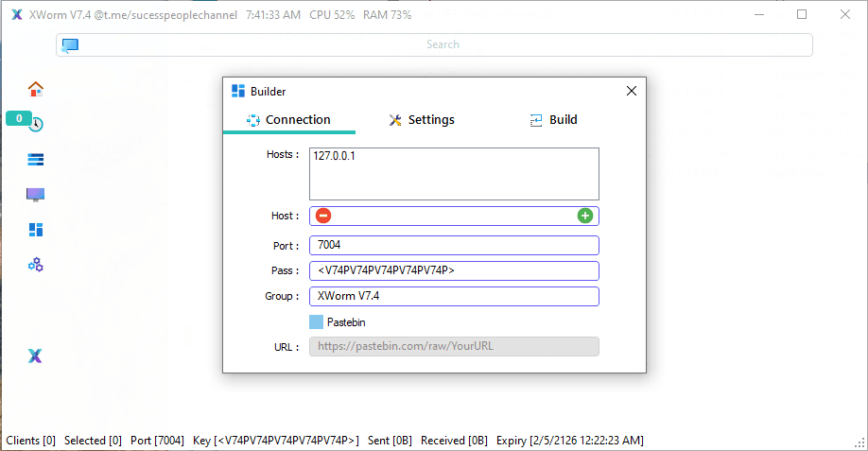Click the green plus icon in the Host field
Viewport: 868px width, 451px height.
point(585,216)
